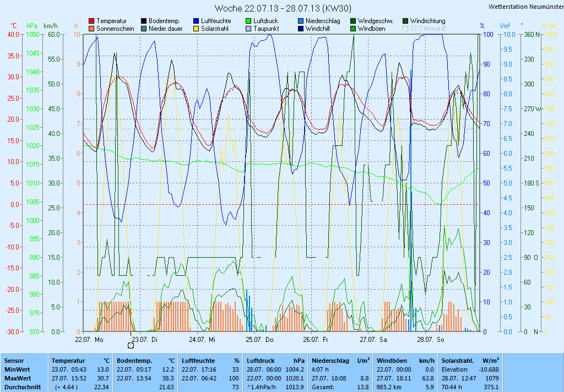Click the MaxWert row label
The width and height of the screenshot is (564, 392).
coord(18,378)
